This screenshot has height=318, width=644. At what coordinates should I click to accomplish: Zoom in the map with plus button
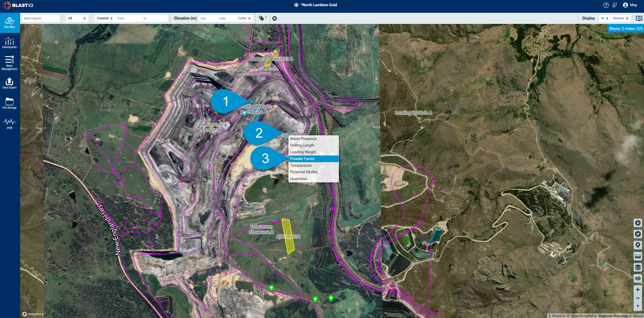coord(638,290)
